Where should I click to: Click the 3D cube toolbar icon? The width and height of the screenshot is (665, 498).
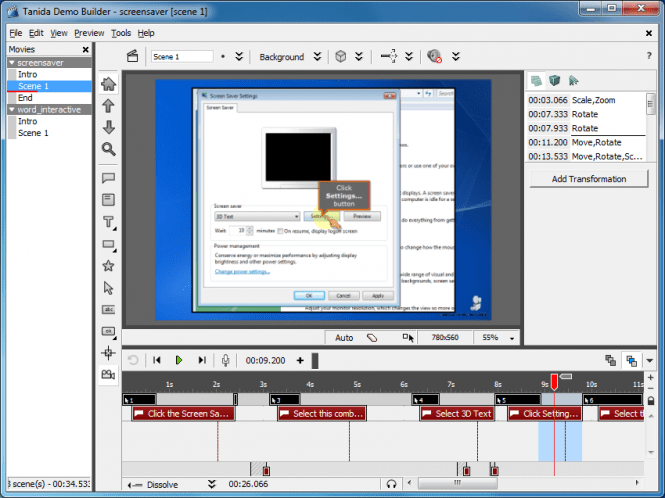click(x=341, y=56)
